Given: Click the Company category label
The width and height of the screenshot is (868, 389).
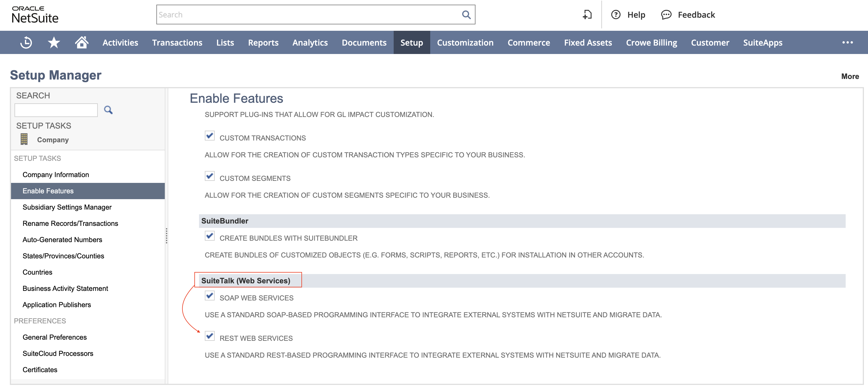Looking at the screenshot, I should point(53,140).
